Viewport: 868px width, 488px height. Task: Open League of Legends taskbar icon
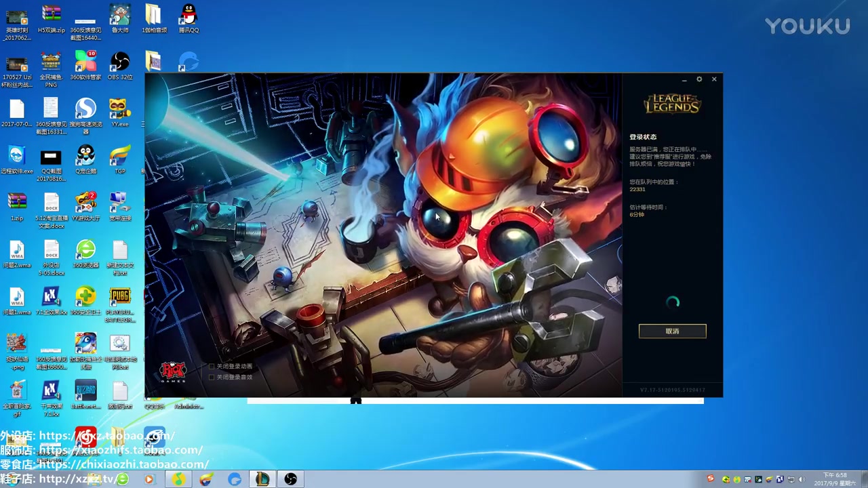coord(262,479)
